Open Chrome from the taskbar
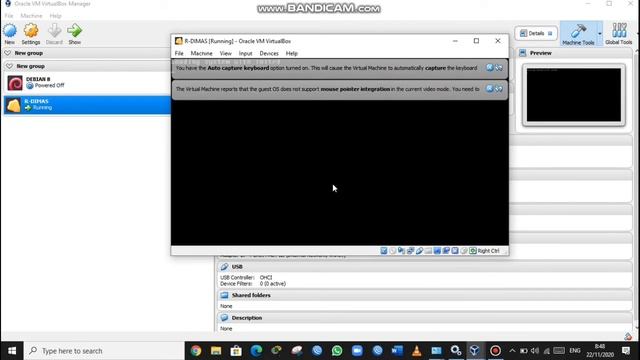640x360 pixels. (196, 351)
